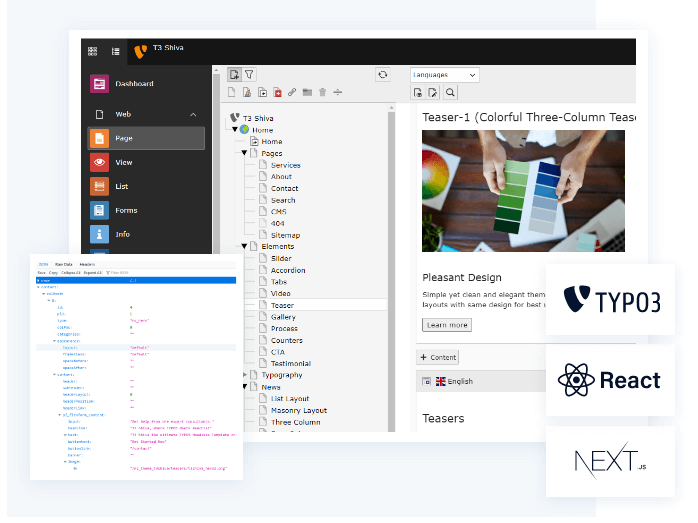The height and width of the screenshot is (523, 698).
Task: Click the add Content button
Action: 438,357
